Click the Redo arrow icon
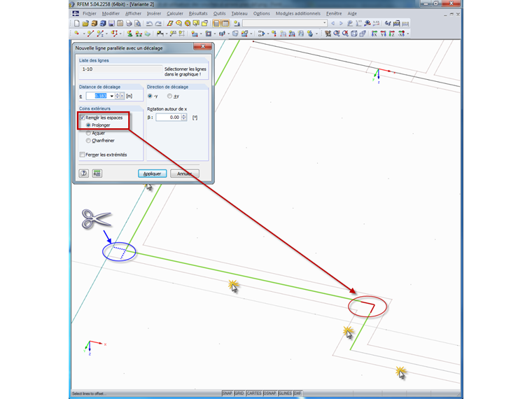Image resolution: width=532 pixels, height=399 pixels. [158, 23]
